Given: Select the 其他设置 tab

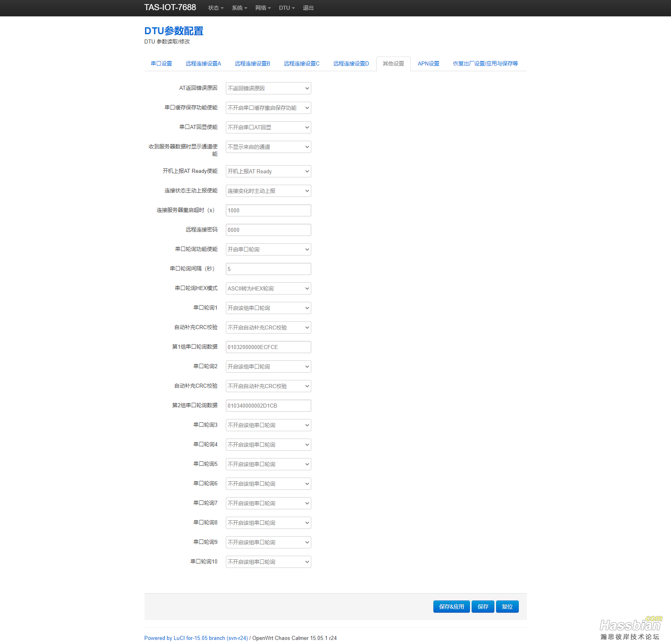Looking at the screenshot, I should pyautogui.click(x=393, y=63).
